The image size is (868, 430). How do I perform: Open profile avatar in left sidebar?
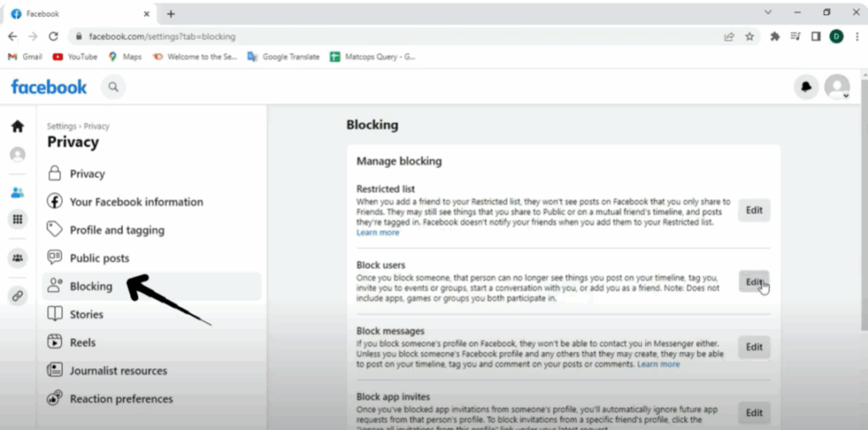(x=18, y=154)
